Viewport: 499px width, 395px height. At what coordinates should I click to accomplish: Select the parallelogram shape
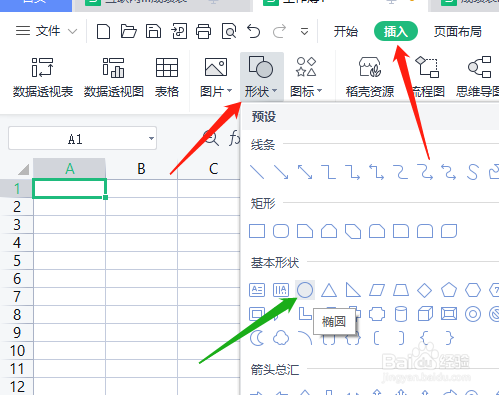pyautogui.click(x=377, y=290)
